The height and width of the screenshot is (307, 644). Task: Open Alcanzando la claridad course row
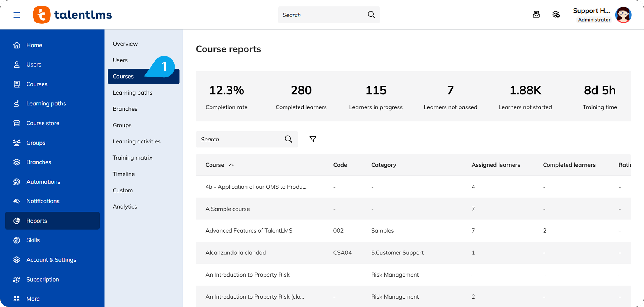[236, 252]
